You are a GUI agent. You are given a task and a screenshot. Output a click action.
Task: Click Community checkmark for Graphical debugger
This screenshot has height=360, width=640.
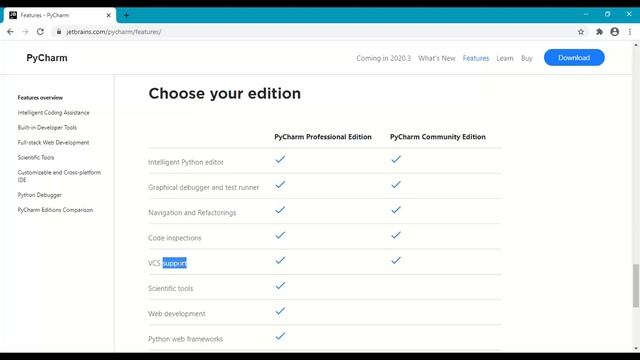click(396, 184)
